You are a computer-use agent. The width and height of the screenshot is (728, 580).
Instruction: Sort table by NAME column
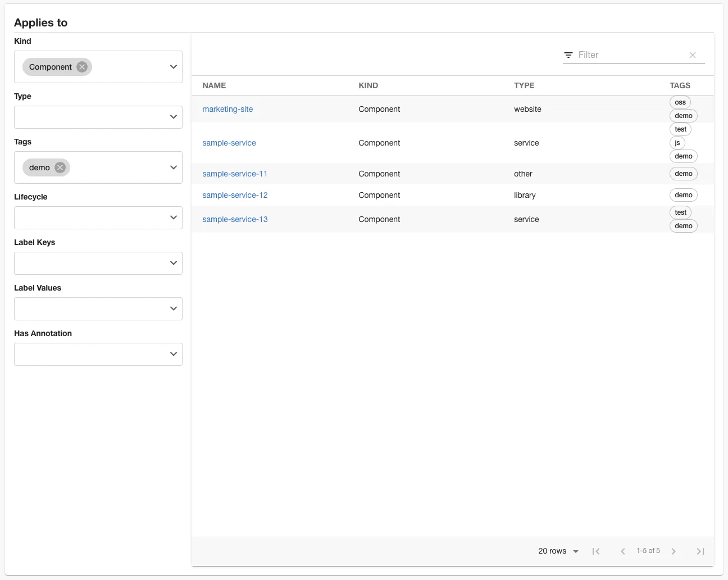(214, 85)
